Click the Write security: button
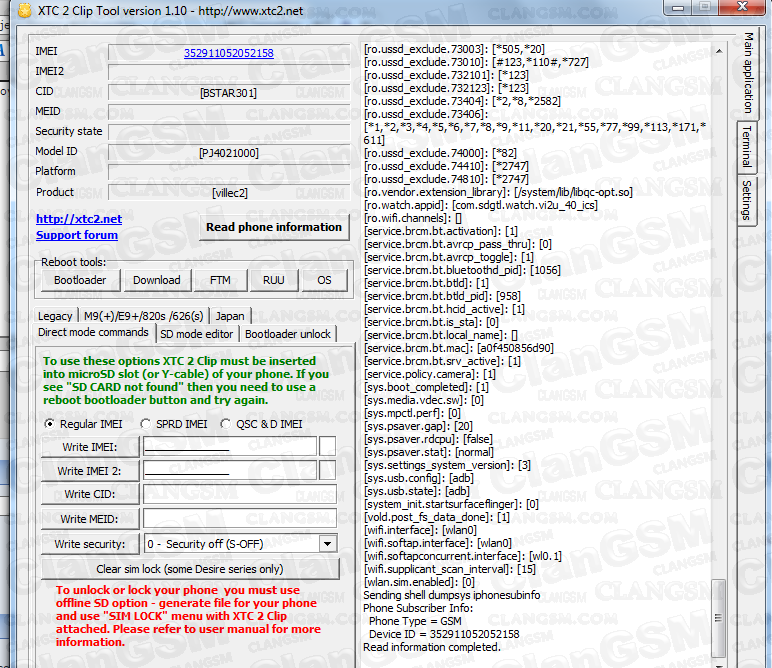Viewport: 772px width, 668px height. [90, 544]
